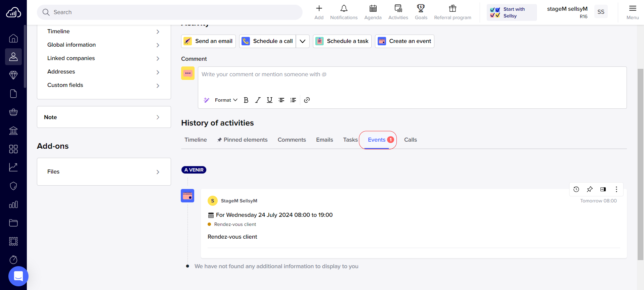Toggle italic formatting in comment editor
This screenshot has width=644, height=290.
258,100
